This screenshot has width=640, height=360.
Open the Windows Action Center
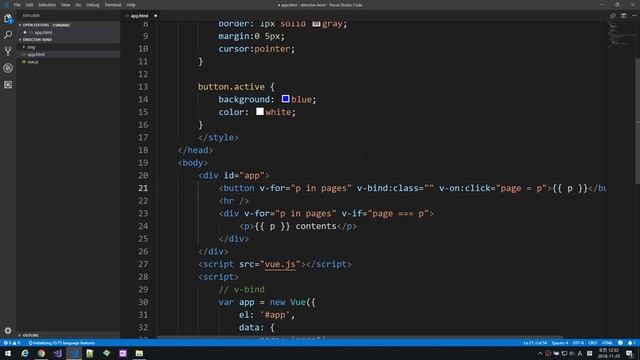point(630,353)
